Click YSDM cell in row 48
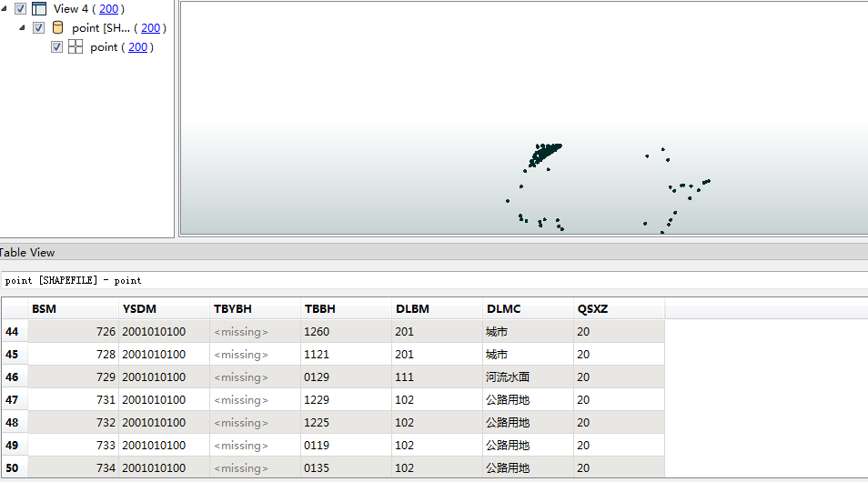Viewport: 868px width, 482px height. point(165,422)
